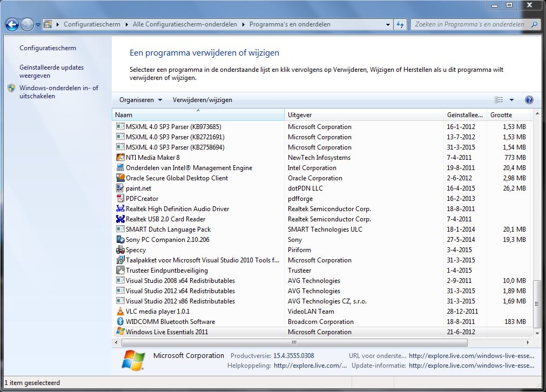Select Visual Studio 2012 x86 Redistributables row
The width and height of the screenshot is (546, 392).
[322, 301]
